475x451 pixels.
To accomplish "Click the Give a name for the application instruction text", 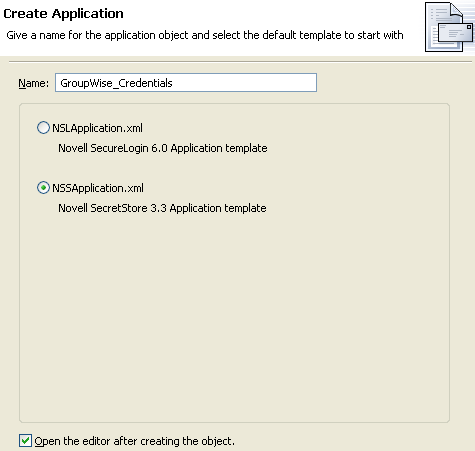I will point(205,35).
